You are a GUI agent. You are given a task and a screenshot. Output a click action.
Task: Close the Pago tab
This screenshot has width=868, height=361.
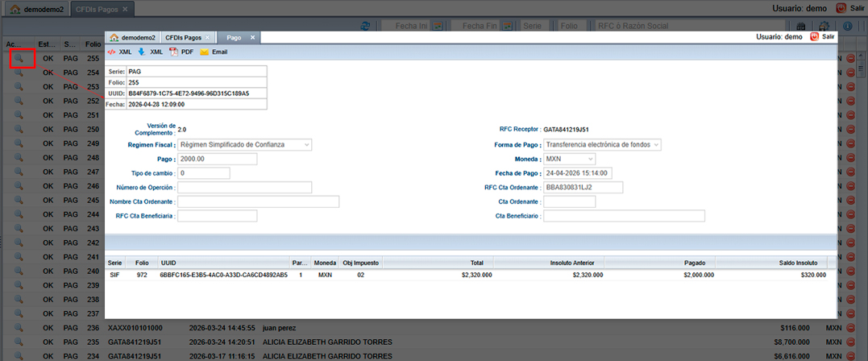[x=252, y=37]
